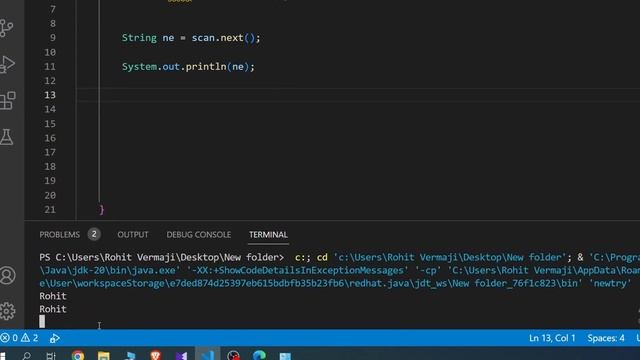Image resolution: width=640 pixels, height=360 pixels.
Task: Click the second 'Rohit' output line in terminal
Action: click(x=53, y=309)
